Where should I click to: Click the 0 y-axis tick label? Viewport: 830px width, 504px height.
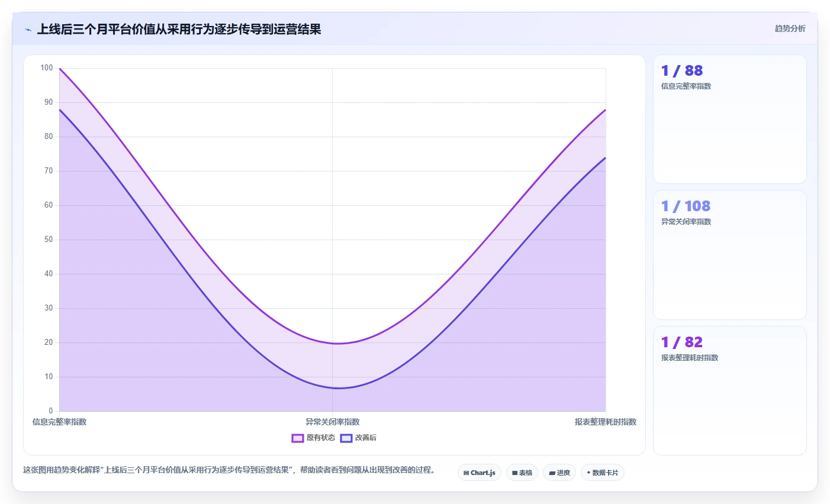click(x=51, y=411)
